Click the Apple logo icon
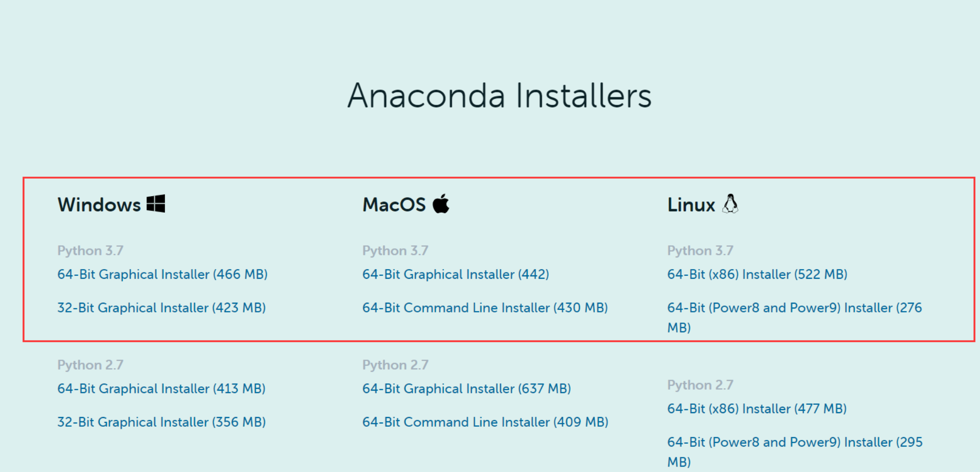Screen dimensions: 980x472 tap(441, 203)
